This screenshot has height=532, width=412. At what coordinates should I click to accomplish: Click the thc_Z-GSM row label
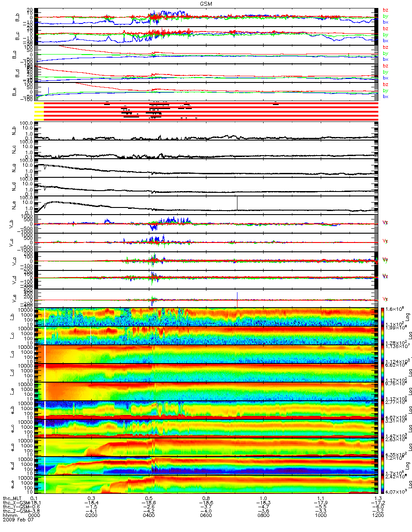(x=15, y=512)
